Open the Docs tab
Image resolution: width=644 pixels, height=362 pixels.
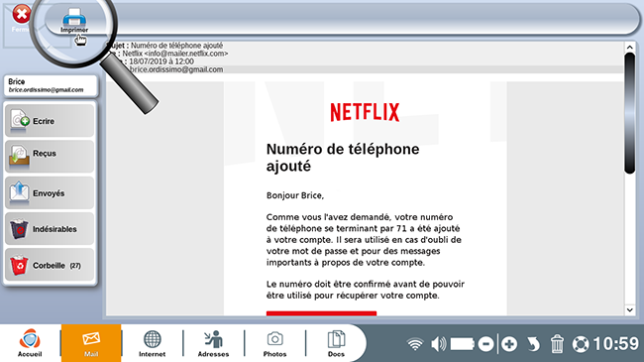336,343
